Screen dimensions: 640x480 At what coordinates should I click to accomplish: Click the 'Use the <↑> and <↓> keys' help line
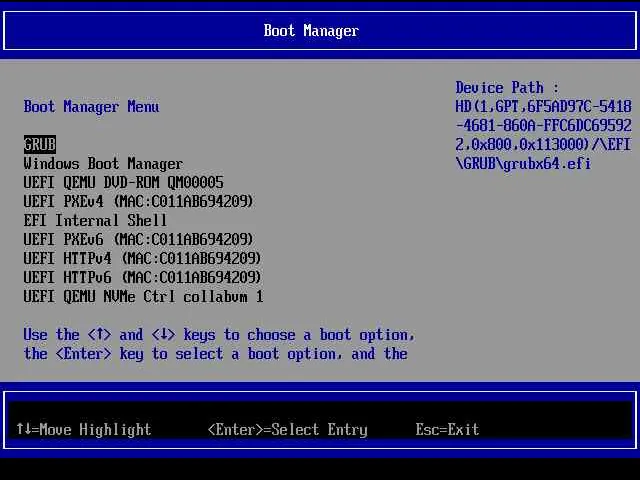[x=220, y=335]
